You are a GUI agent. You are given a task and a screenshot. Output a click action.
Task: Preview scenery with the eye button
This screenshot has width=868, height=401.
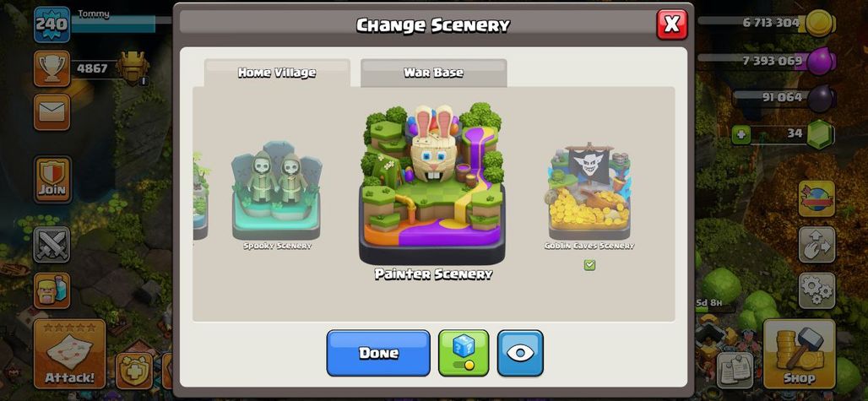point(520,353)
